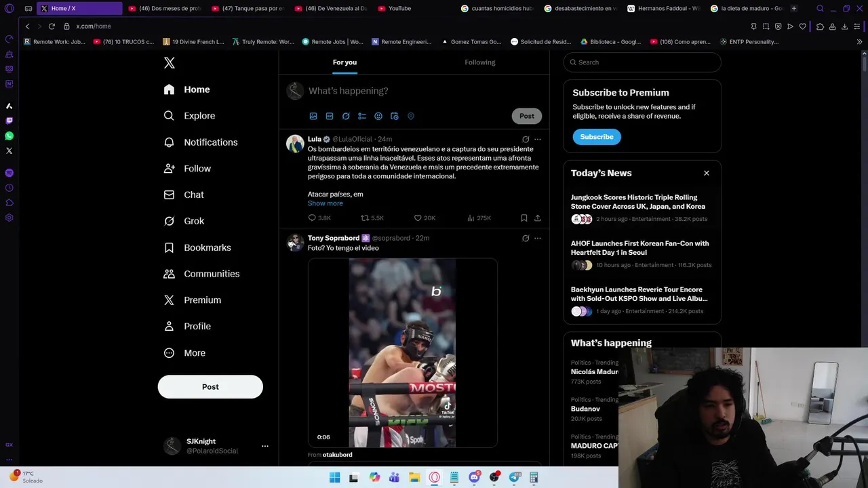Click the composer Post button

coord(527,116)
